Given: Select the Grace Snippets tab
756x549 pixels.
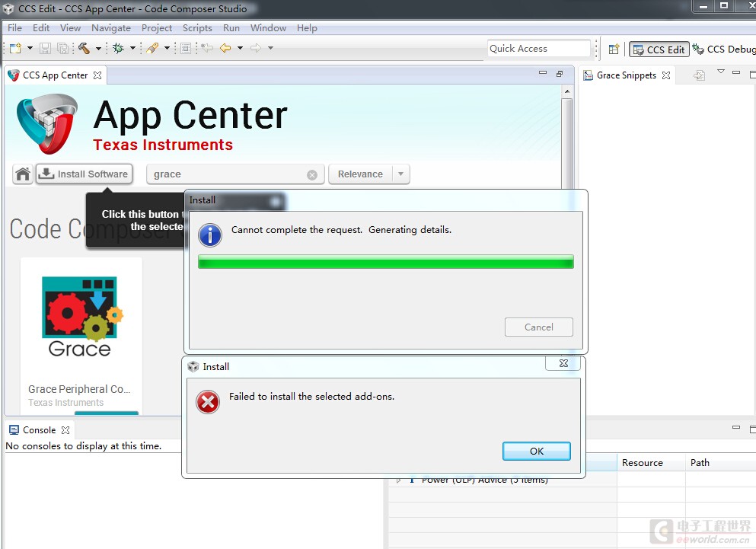Looking at the screenshot, I should pyautogui.click(x=626, y=75).
